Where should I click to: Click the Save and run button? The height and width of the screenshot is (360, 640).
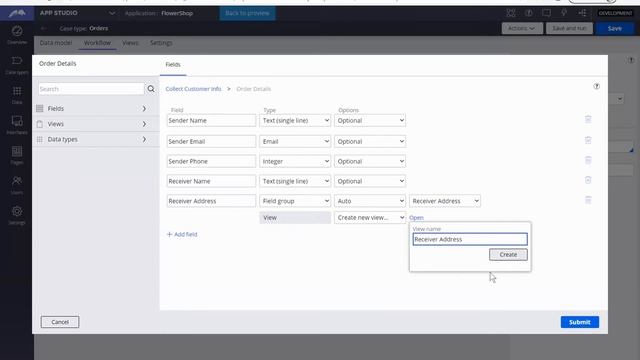569,28
